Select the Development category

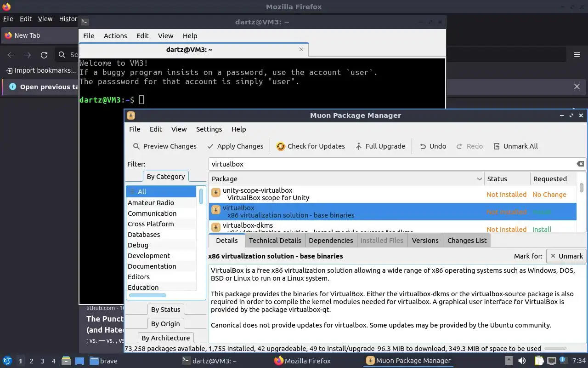[x=161, y=256]
